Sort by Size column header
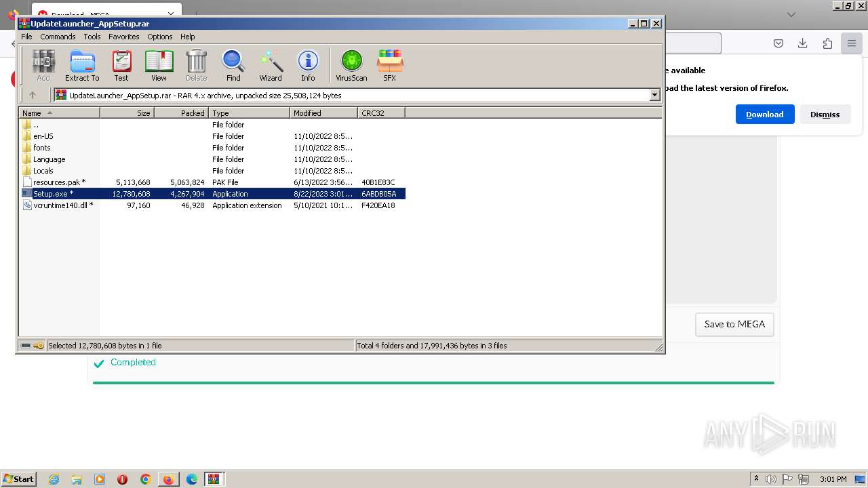Image resolution: width=868 pixels, height=488 pixels. coord(127,113)
